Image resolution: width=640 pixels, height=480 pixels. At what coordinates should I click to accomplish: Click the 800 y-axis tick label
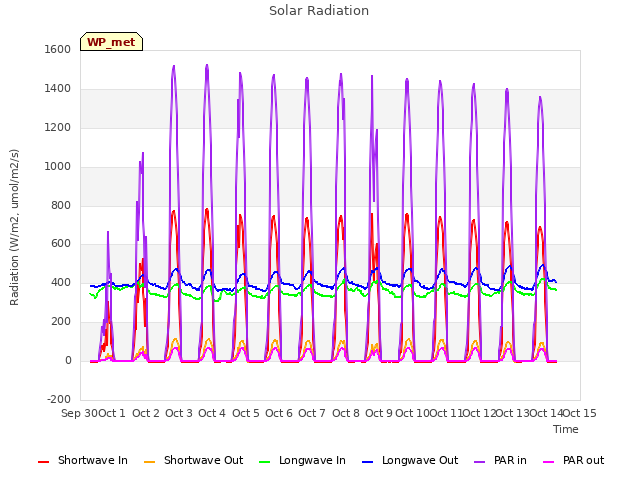pyautogui.click(x=61, y=205)
